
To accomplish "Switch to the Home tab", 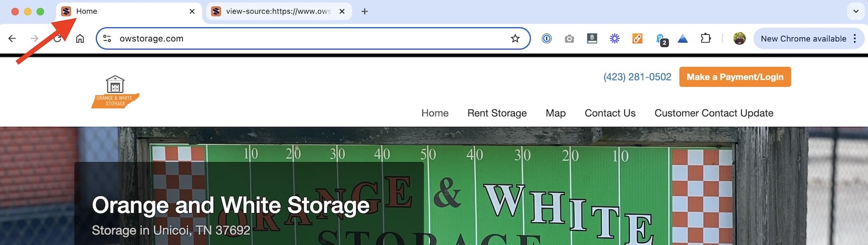I will pyautogui.click(x=128, y=11).
